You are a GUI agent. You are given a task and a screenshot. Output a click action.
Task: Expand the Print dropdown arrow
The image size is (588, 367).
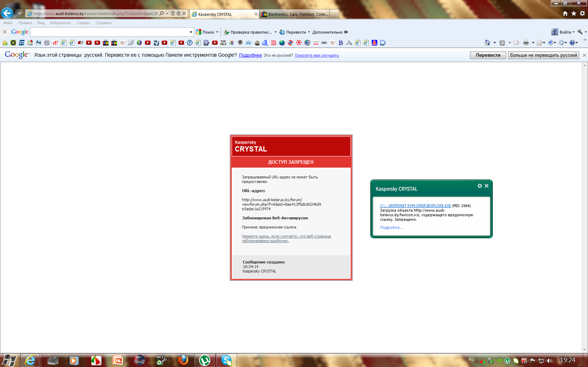tap(533, 43)
